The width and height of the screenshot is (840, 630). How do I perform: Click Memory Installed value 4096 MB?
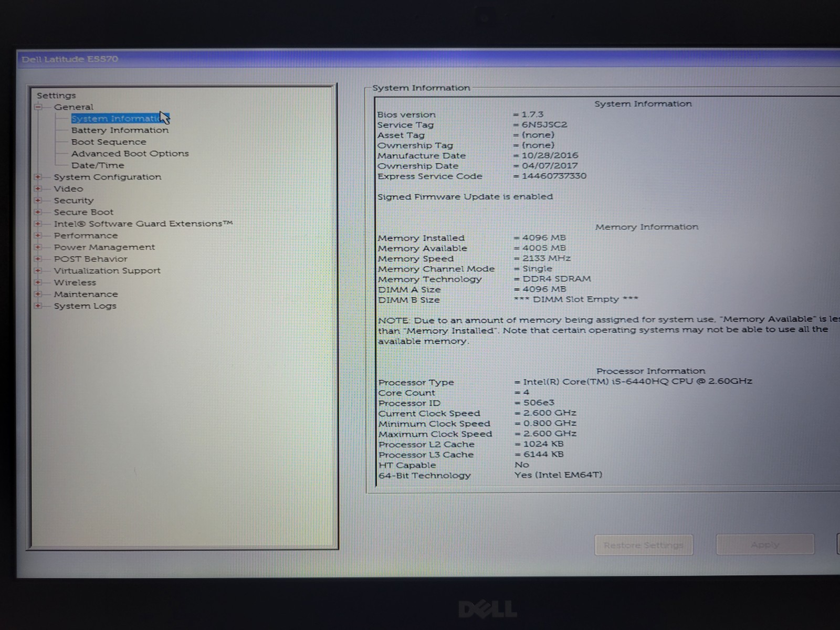(x=544, y=238)
